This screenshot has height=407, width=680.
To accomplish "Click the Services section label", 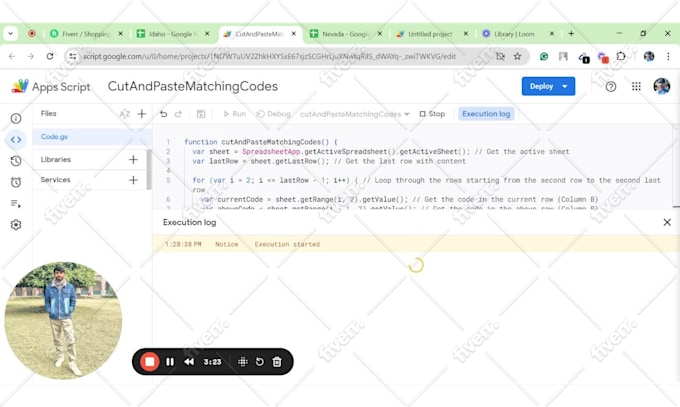I will click(56, 180).
